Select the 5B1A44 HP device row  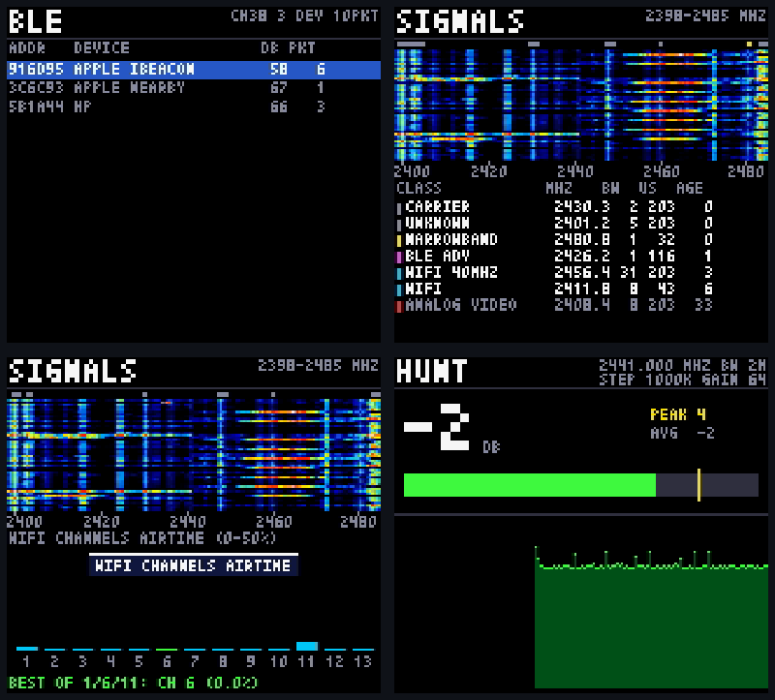click(x=193, y=107)
